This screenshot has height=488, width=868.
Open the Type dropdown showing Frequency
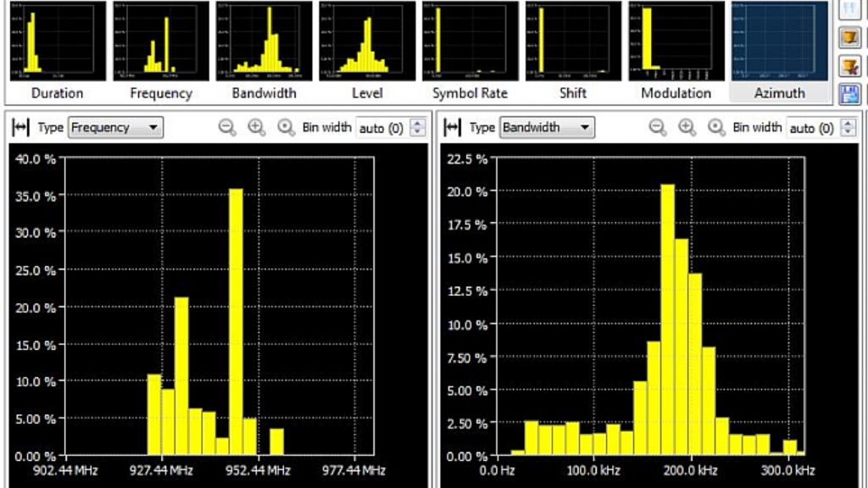115,128
